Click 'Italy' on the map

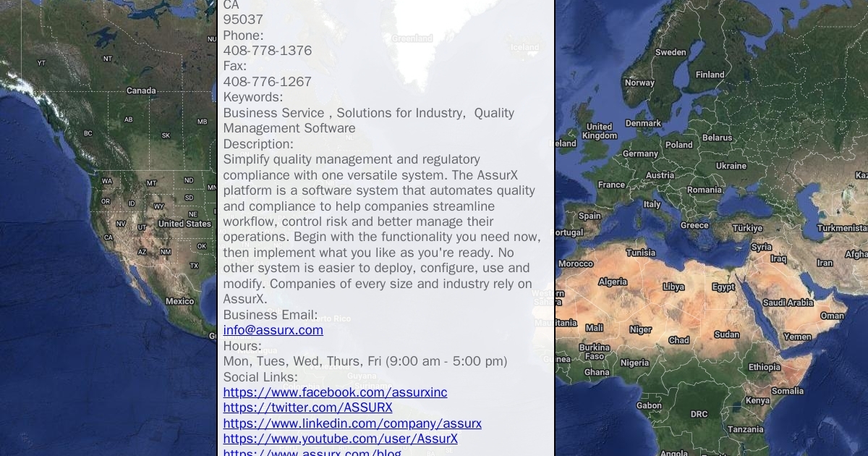pyautogui.click(x=652, y=205)
